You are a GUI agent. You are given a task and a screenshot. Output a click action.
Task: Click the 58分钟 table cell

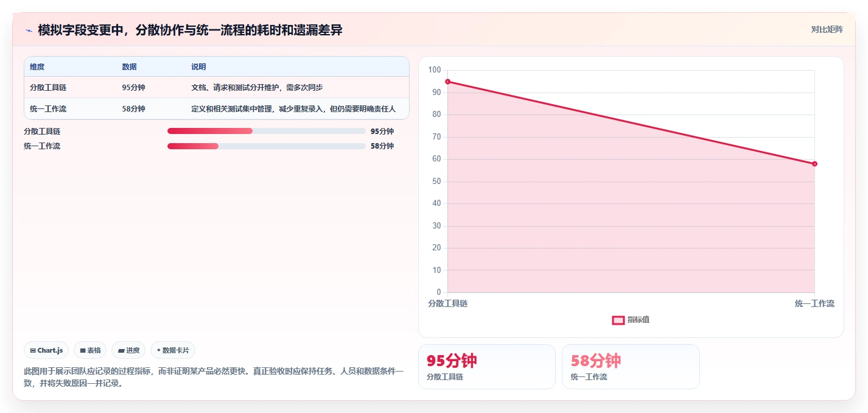(133, 109)
